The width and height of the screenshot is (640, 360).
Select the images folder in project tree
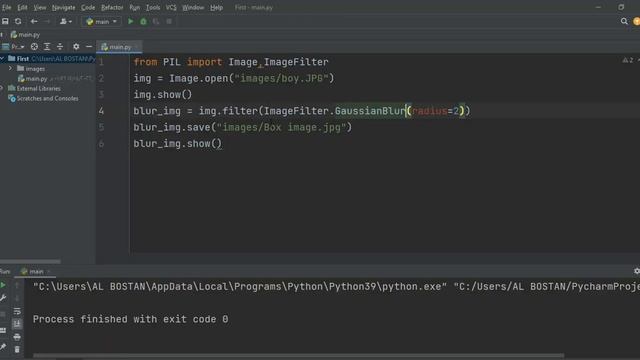coord(31,69)
